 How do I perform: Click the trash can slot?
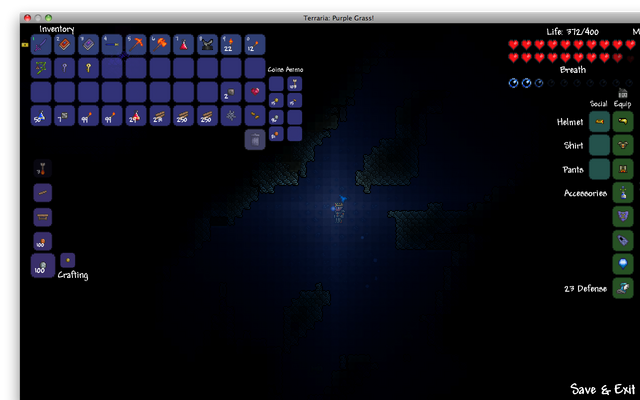click(x=255, y=140)
